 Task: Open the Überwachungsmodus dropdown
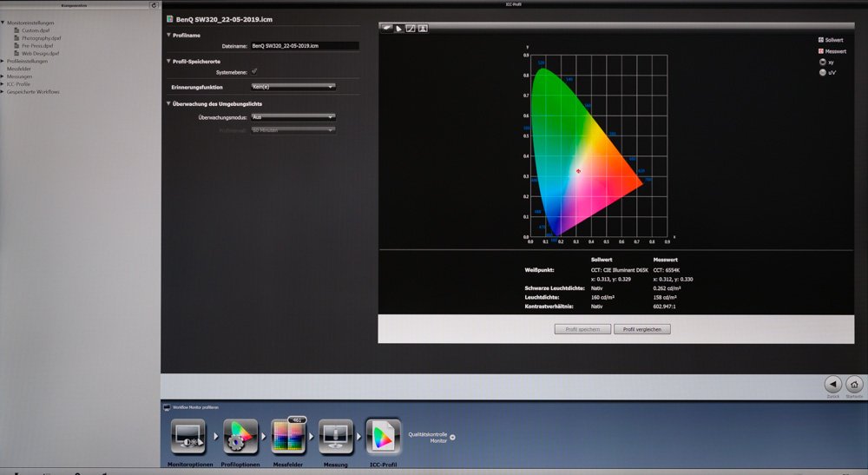click(x=293, y=116)
